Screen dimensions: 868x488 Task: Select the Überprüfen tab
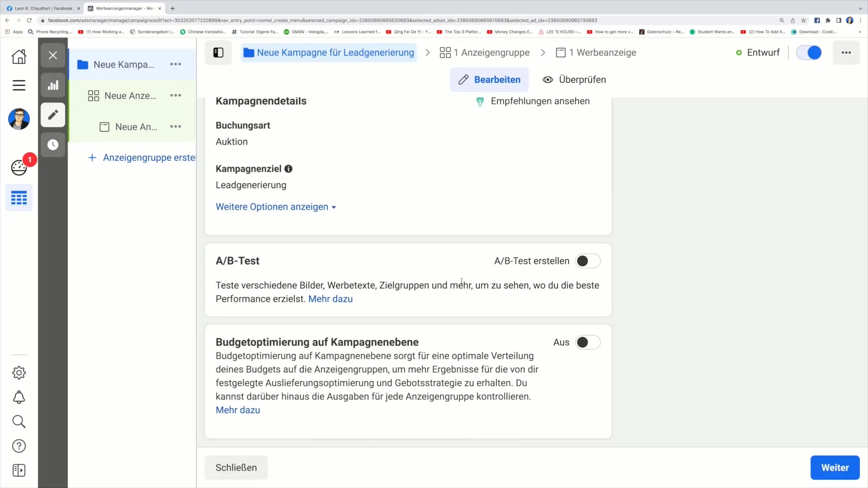tap(575, 79)
